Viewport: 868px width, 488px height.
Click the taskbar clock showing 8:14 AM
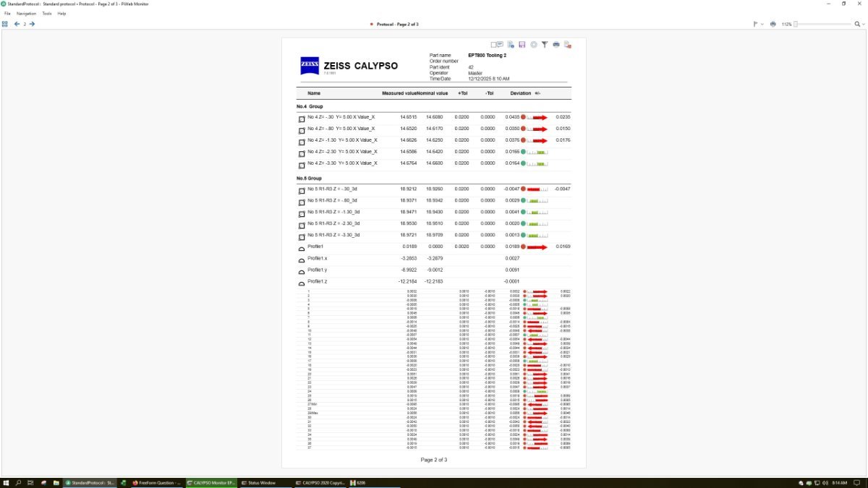coord(840,482)
